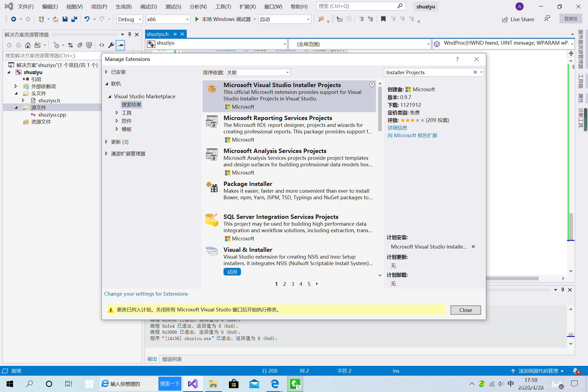Click Home icon in Solution Explorer
The height and width of the screenshot is (392, 588).
click(27, 45)
